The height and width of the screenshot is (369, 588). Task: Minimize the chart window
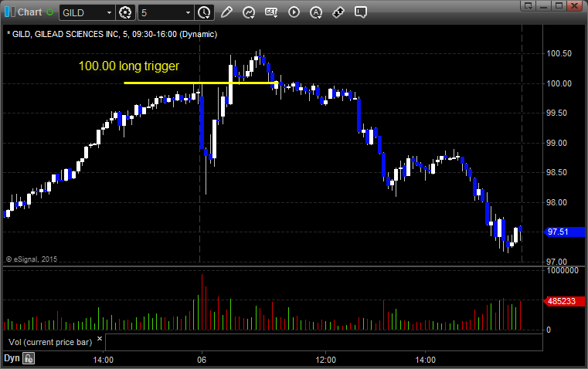pyautogui.click(x=543, y=5)
